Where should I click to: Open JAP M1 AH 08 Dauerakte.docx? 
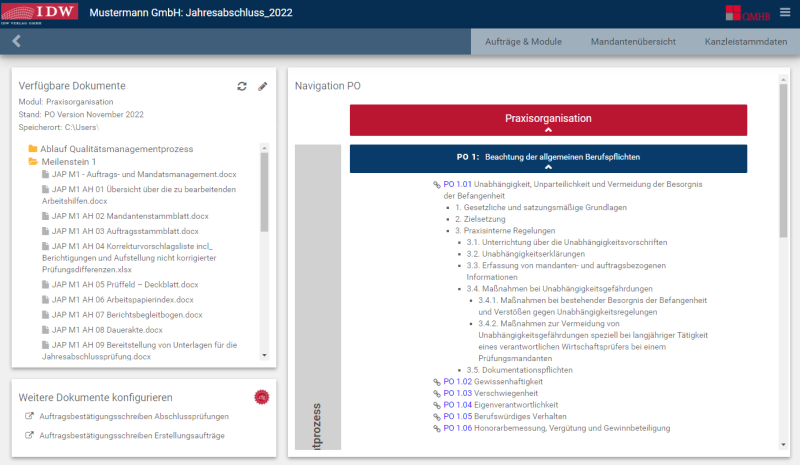coord(103,330)
